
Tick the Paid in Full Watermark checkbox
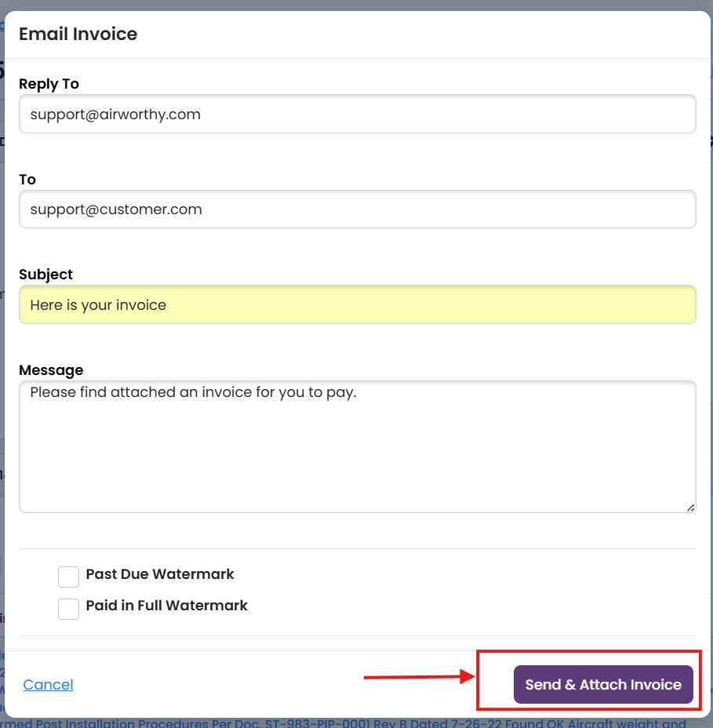pyautogui.click(x=69, y=608)
